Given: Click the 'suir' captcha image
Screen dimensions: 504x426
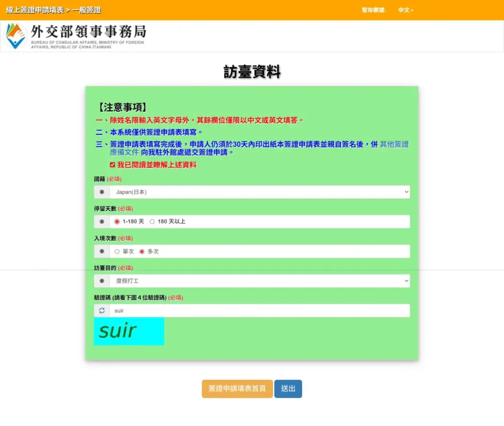Looking at the screenshot, I should pyautogui.click(x=129, y=331).
